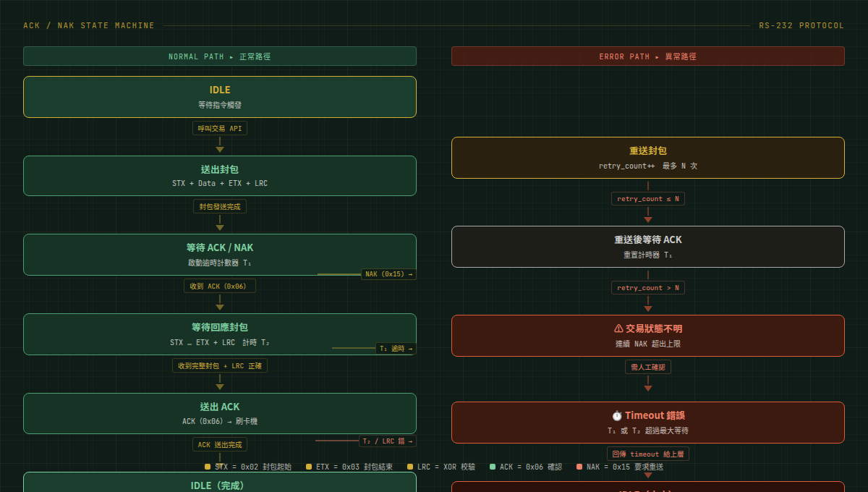The width and height of the screenshot is (868, 492).
Task: Select the NORMAL PATH 正常路徑 header bar
Action: point(220,56)
